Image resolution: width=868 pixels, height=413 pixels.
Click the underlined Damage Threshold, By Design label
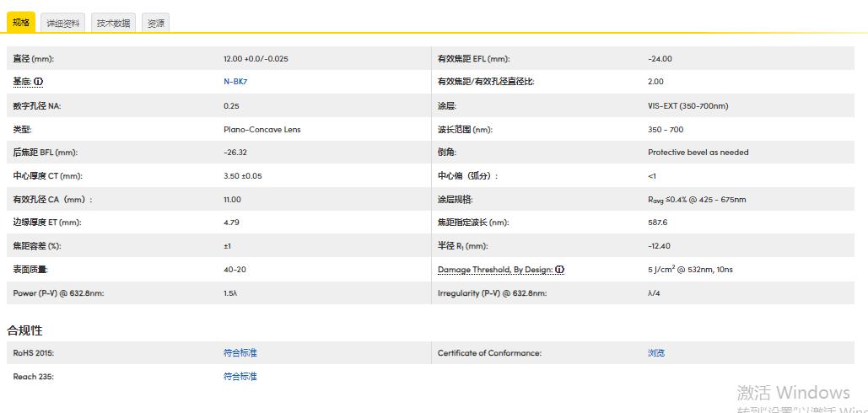tap(494, 270)
